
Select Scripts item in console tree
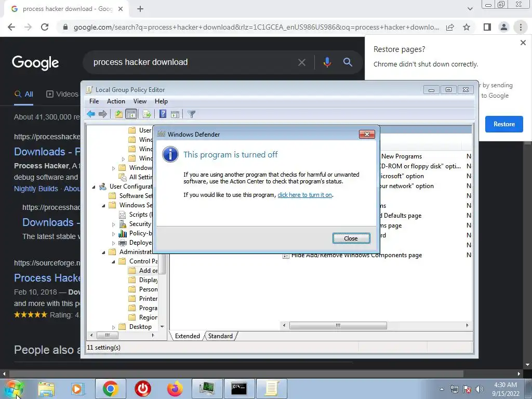click(136, 215)
